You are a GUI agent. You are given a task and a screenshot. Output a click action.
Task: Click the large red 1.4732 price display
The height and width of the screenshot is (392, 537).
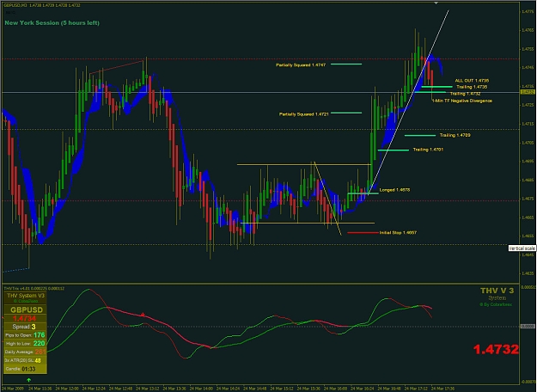click(496, 350)
